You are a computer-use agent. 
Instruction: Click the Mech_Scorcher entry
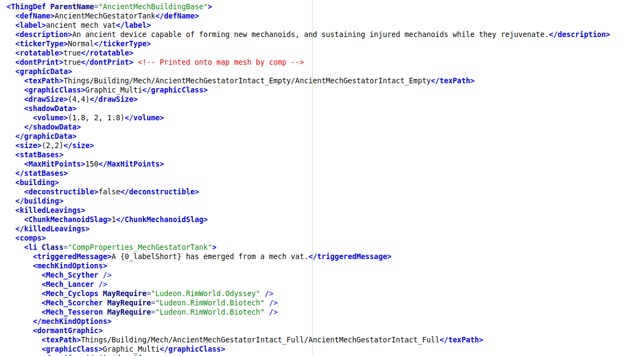pyautogui.click(x=160, y=303)
